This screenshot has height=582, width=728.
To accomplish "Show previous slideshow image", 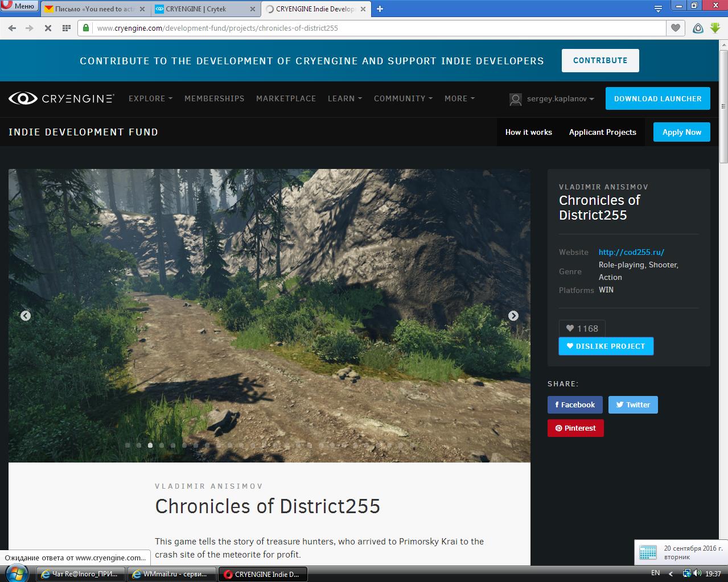I will coord(25,316).
